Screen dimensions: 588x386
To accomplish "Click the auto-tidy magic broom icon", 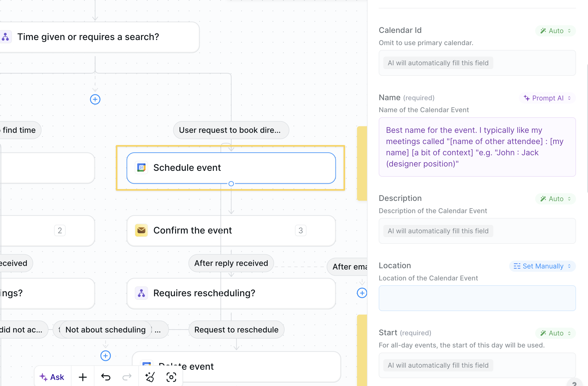I will [150, 377].
